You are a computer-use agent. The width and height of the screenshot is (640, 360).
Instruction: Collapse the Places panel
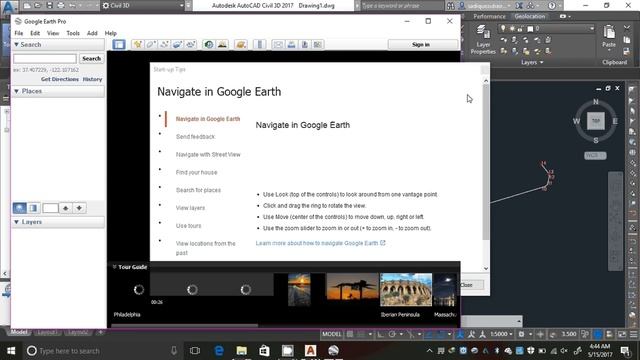point(17,91)
